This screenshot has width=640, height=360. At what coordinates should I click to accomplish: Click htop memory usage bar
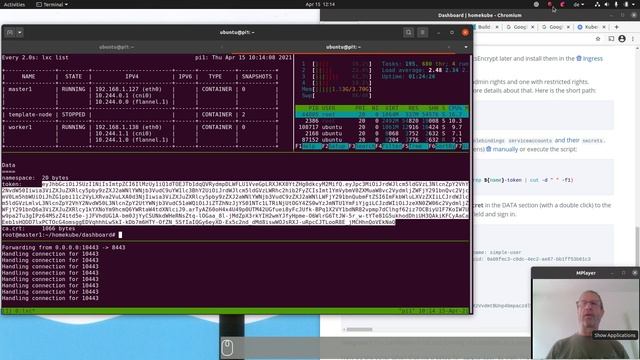tap(336, 89)
